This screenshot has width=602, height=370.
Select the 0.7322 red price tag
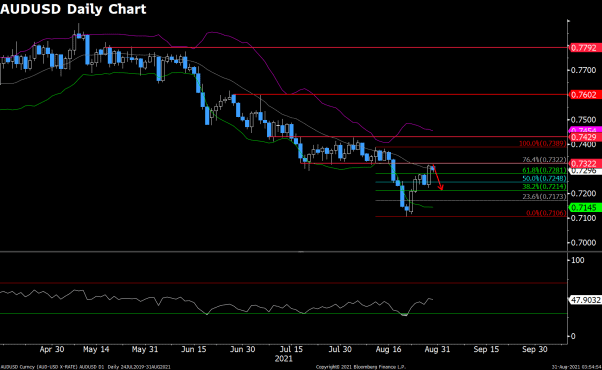tap(584, 164)
